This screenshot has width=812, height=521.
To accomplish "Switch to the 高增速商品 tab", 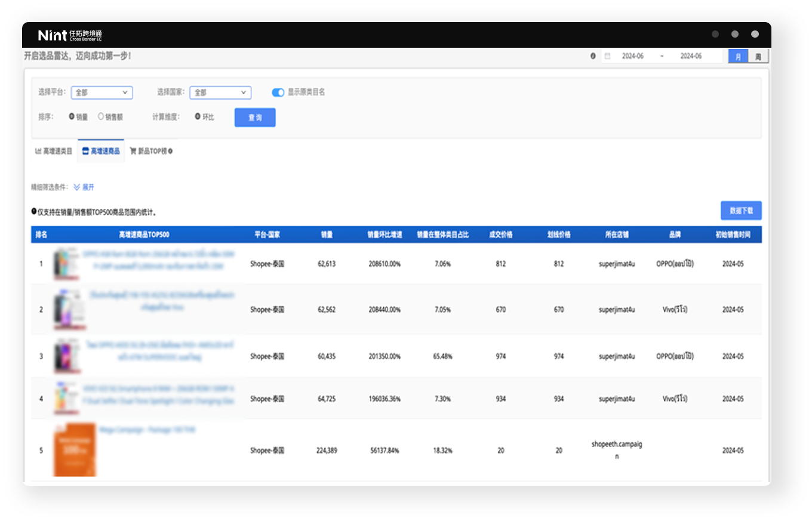I will click(101, 152).
